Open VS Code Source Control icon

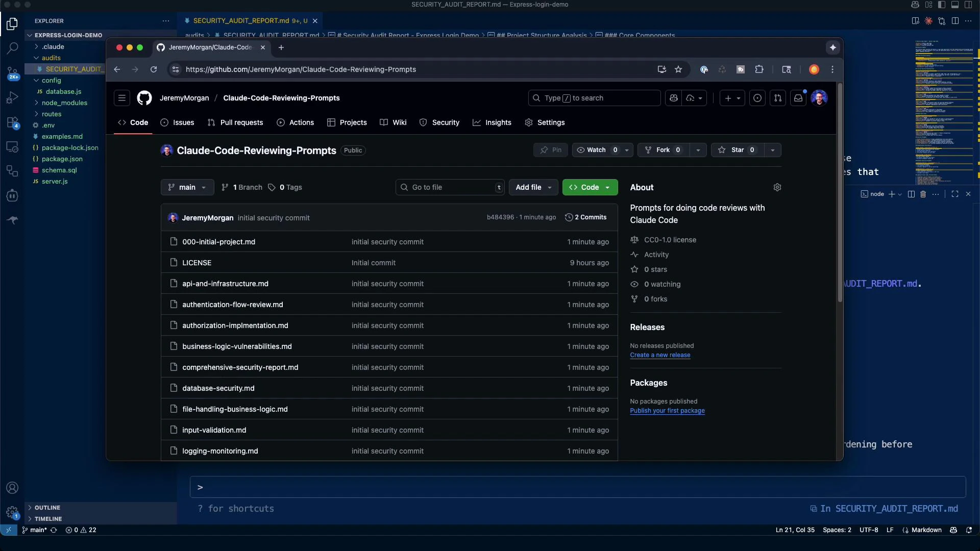[x=12, y=73]
